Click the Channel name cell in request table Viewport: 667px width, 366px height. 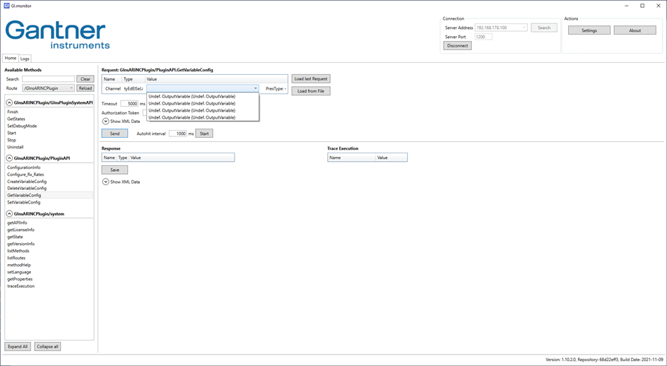pos(113,89)
